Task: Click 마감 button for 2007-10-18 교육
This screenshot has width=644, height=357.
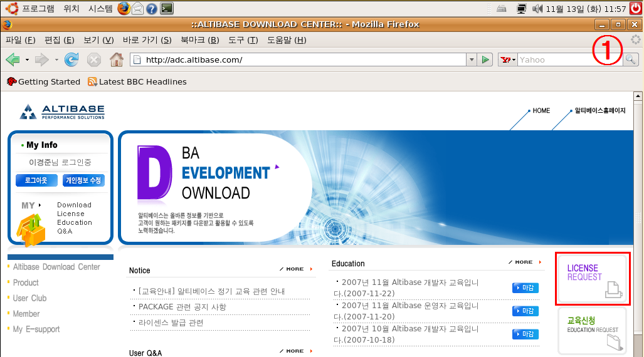Action: 525,334
